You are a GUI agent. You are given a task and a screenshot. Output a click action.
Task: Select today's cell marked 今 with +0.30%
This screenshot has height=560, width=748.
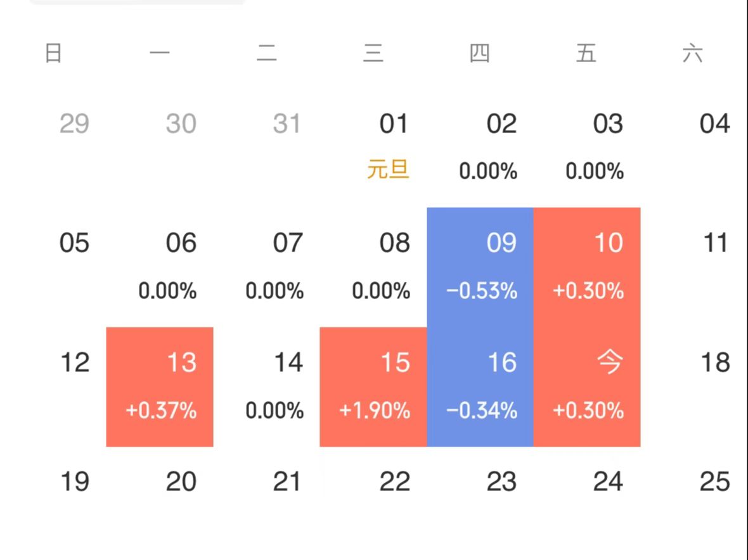click(587, 386)
